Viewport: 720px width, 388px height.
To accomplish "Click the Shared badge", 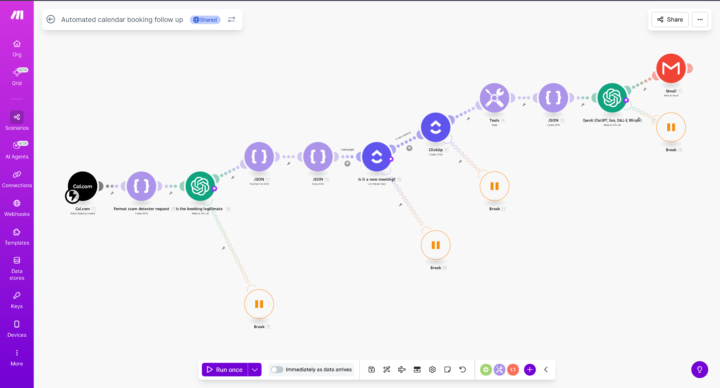I will [205, 20].
